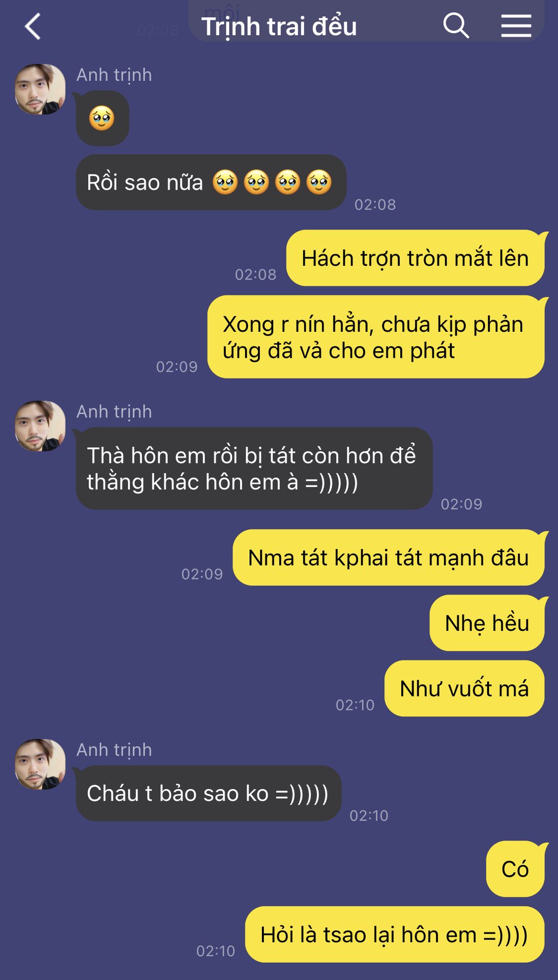Screen dimensions: 558x980
Task: Open the chat search magnifier icon
Action: point(455,26)
